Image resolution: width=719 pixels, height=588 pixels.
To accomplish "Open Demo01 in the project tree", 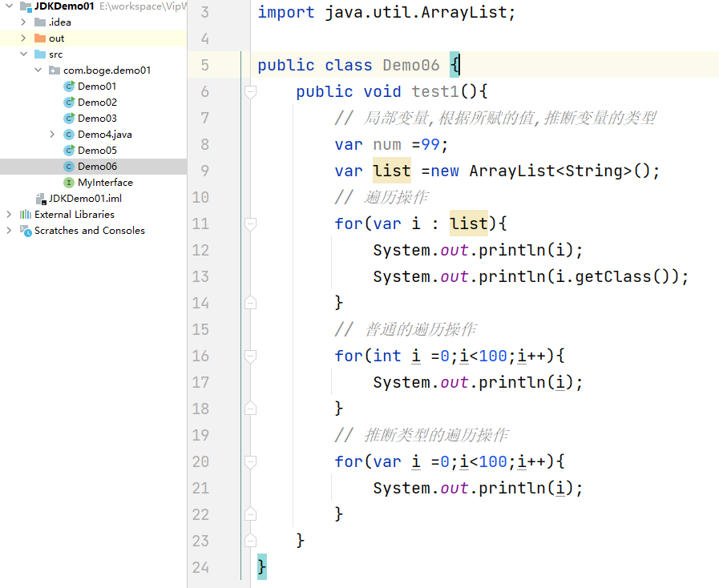I will click(x=97, y=87).
